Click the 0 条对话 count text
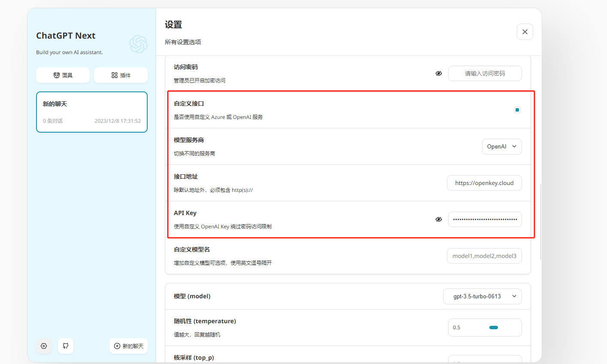The height and width of the screenshot is (364, 607). (53, 121)
